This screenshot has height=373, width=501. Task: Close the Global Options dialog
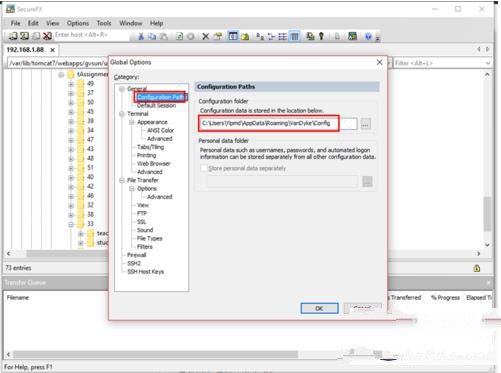tap(379, 62)
